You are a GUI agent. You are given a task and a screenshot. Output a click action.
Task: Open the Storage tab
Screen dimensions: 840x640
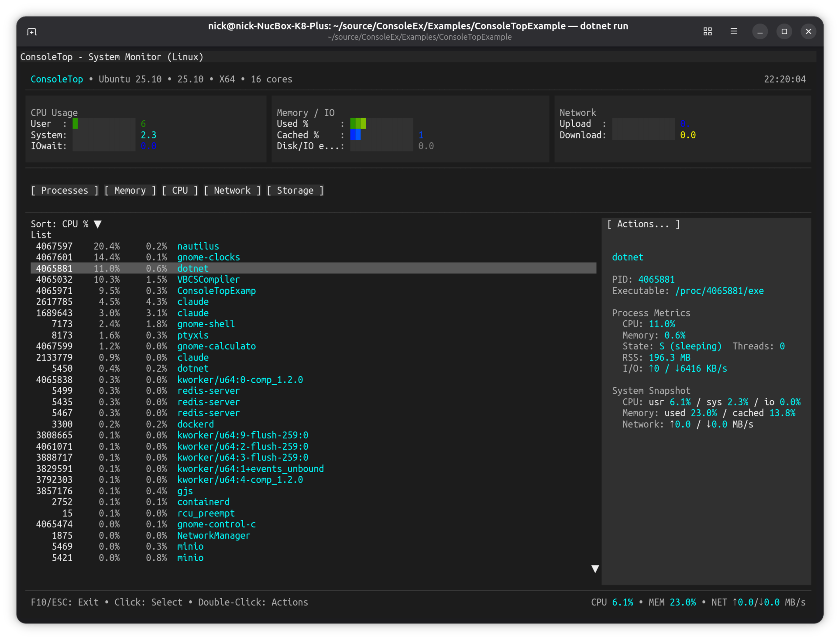[x=295, y=190]
